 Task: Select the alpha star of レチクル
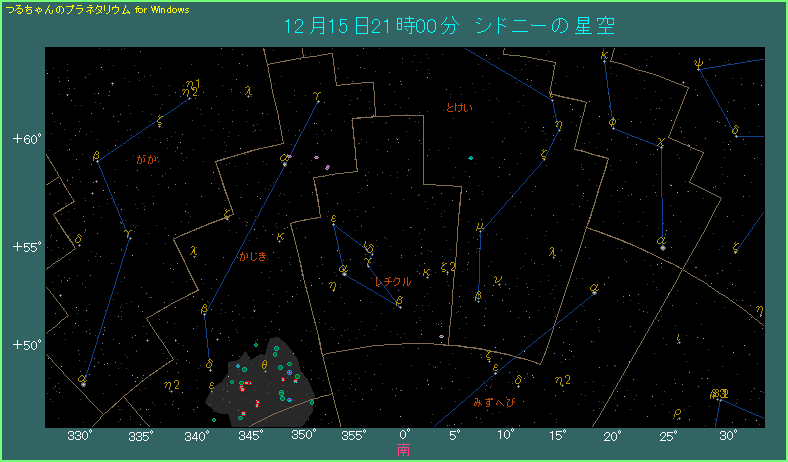point(345,270)
